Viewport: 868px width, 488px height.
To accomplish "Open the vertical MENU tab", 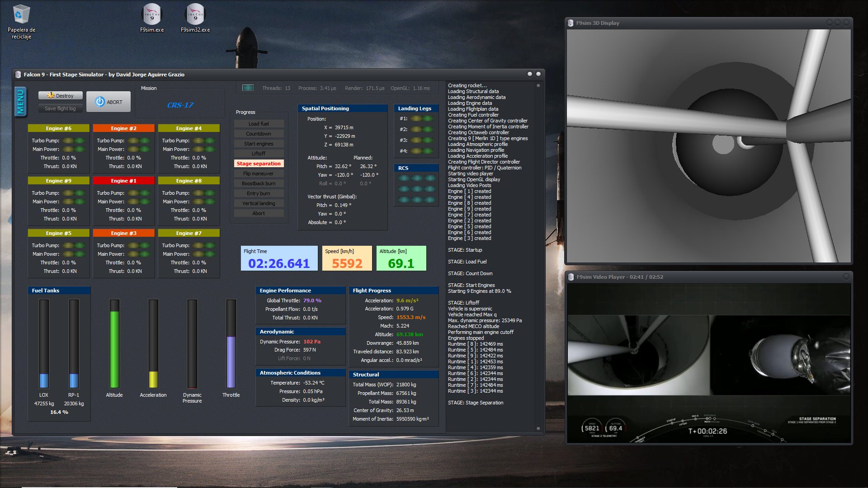I will pos(20,102).
